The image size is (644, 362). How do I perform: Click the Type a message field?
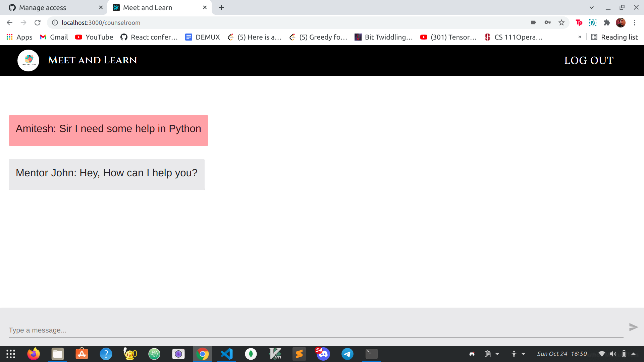(x=315, y=330)
